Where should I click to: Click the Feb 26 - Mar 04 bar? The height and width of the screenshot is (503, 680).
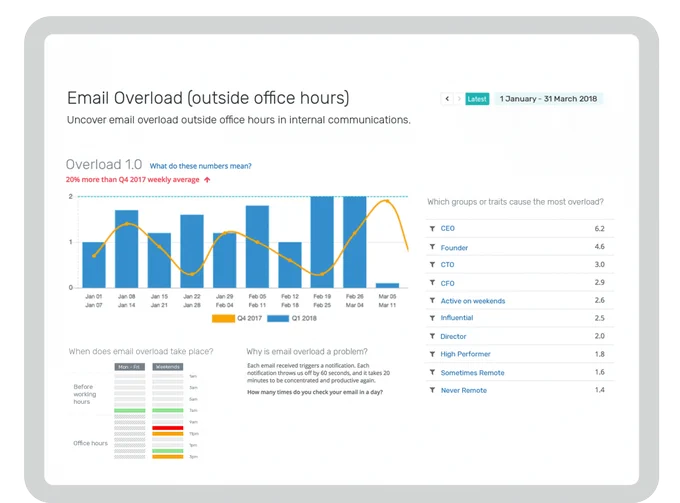pyautogui.click(x=355, y=242)
